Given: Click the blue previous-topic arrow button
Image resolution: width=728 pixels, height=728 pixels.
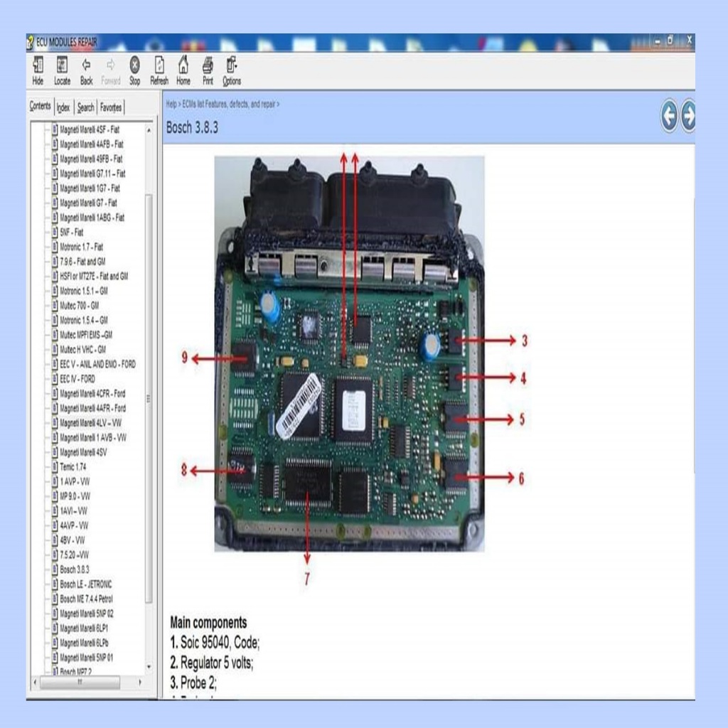Looking at the screenshot, I should pos(668,116).
